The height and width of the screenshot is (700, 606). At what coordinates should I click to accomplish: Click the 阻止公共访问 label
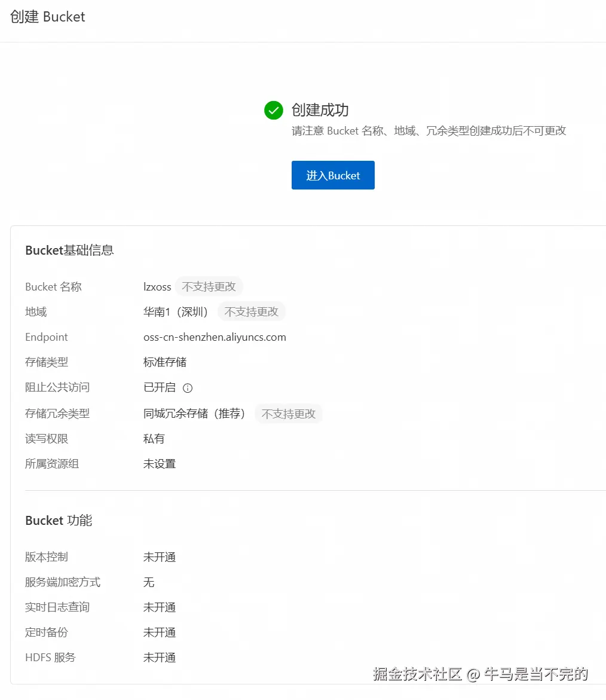pos(57,387)
